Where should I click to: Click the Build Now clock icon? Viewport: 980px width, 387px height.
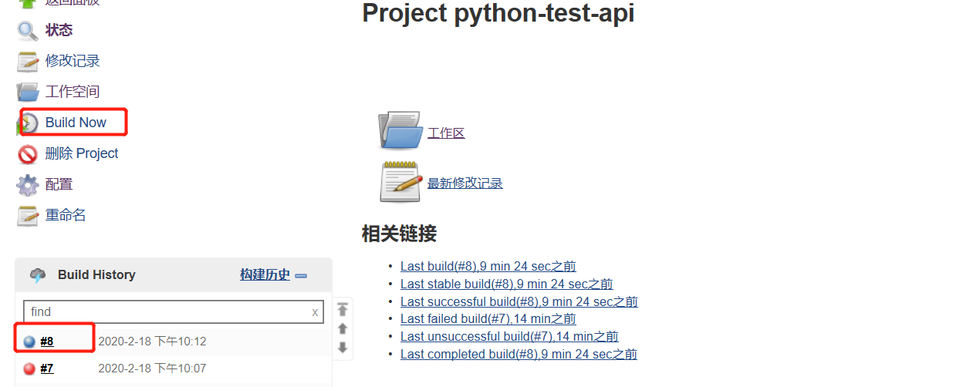[28, 123]
